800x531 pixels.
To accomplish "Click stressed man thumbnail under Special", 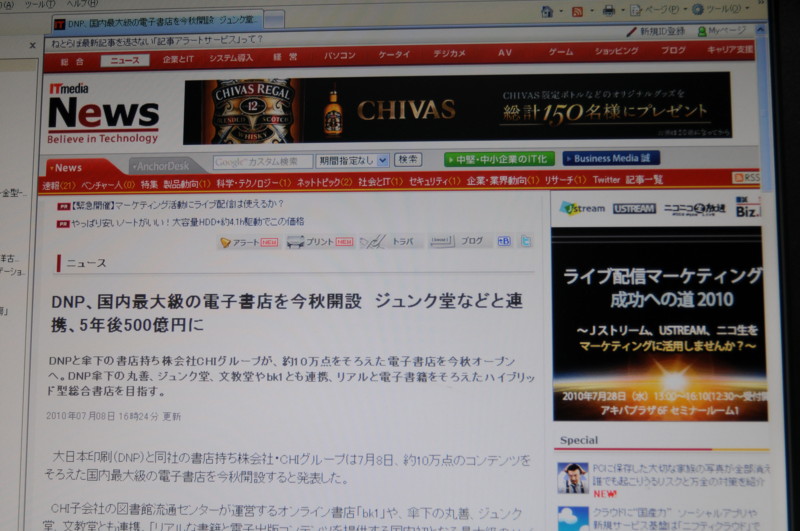I will click(x=572, y=478).
